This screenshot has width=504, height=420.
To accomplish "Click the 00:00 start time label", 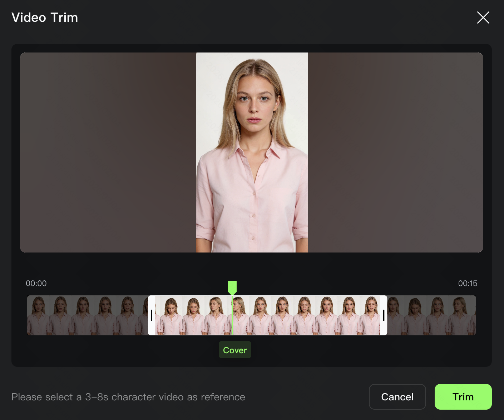I will pyautogui.click(x=36, y=284).
